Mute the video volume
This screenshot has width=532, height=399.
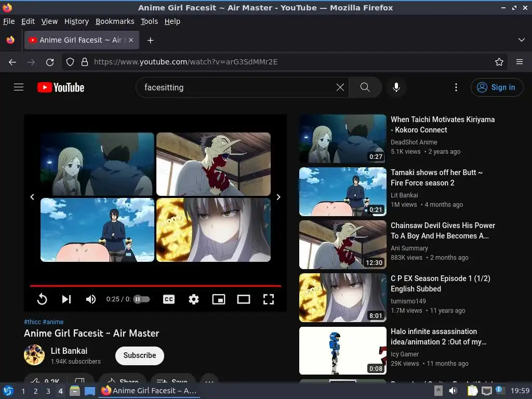tap(90, 299)
